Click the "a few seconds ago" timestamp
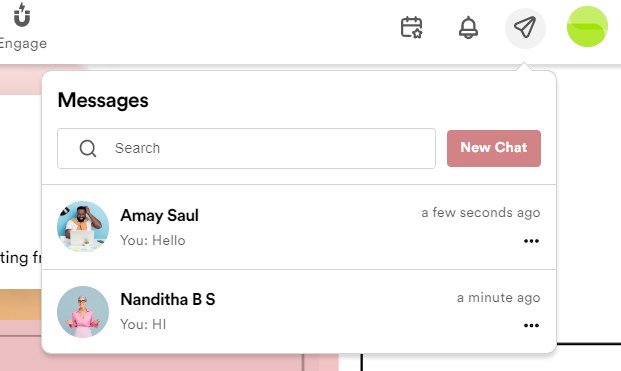 (x=481, y=213)
